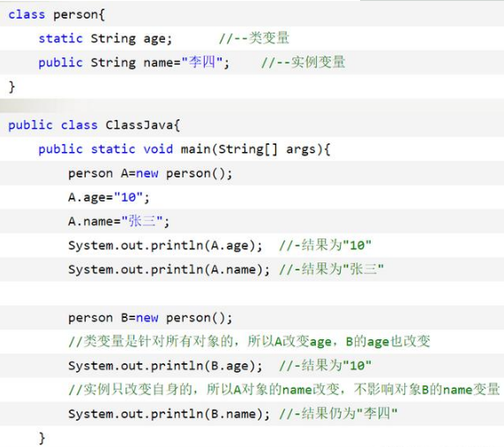Click the 'A.age="10";' assignment
Screen dimensions: 504x447
(109, 198)
